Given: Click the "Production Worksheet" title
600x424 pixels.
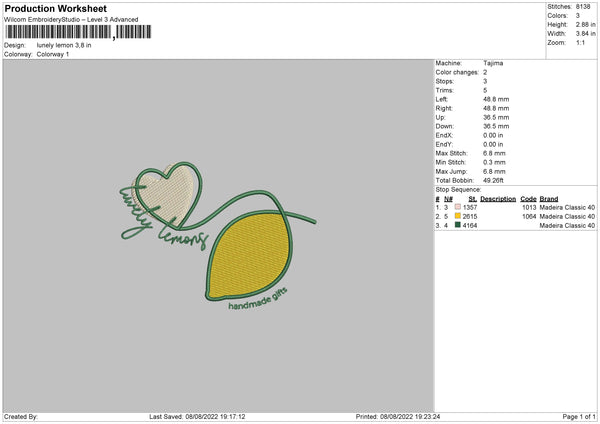Looking at the screenshot, I should 56,8.
